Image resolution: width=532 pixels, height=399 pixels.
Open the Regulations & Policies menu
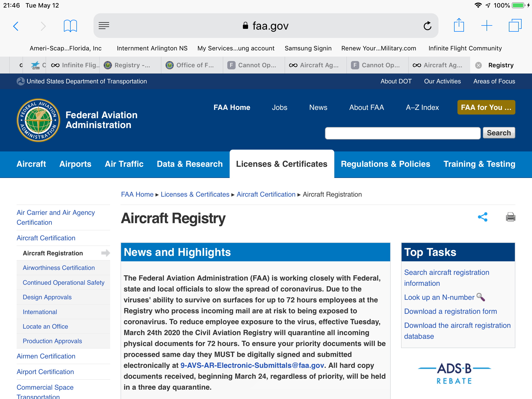pos(385,164)
